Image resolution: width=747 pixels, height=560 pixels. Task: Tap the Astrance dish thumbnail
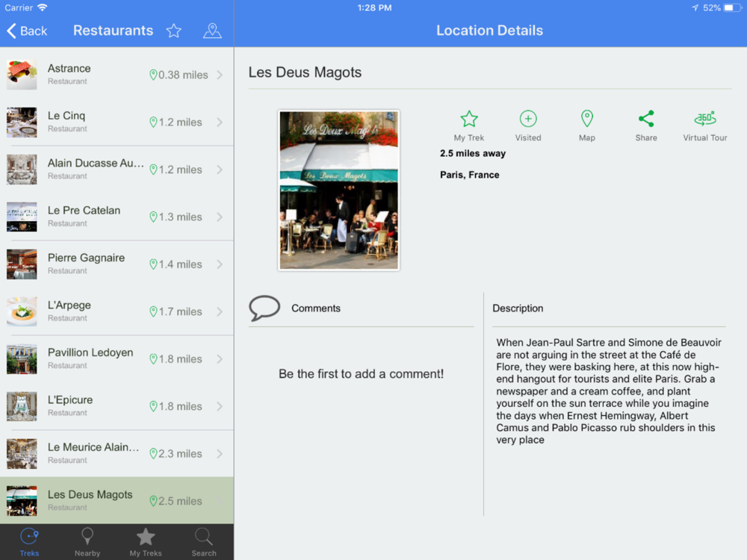coord(22,75)
